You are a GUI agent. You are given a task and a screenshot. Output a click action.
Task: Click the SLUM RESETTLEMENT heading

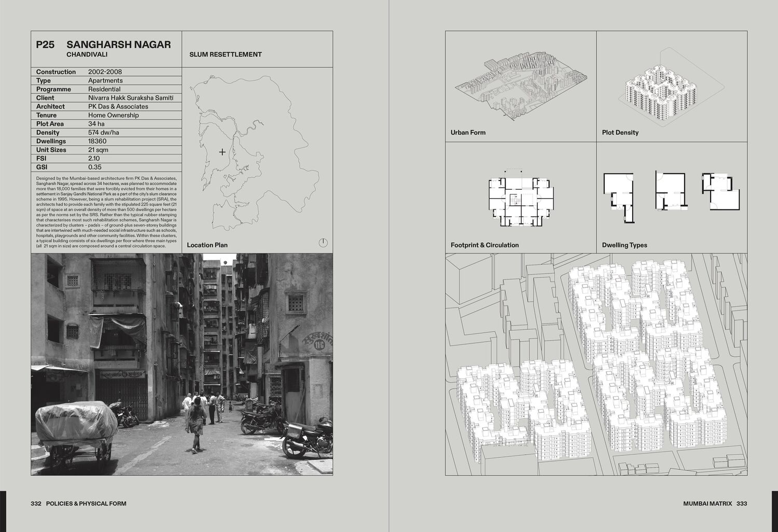coord(226,54)
